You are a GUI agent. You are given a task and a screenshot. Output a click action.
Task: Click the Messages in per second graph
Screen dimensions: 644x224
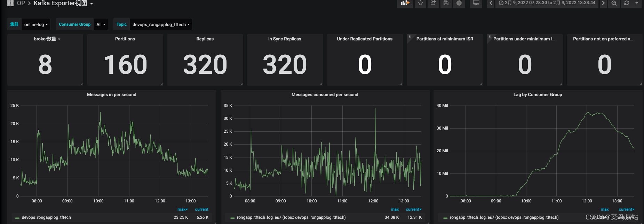point(115,150)
